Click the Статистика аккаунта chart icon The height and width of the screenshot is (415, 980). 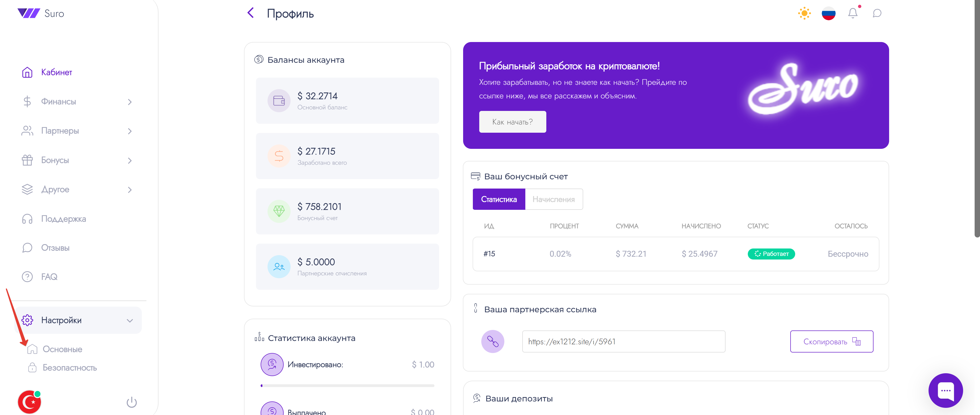(x=259, y=337)
